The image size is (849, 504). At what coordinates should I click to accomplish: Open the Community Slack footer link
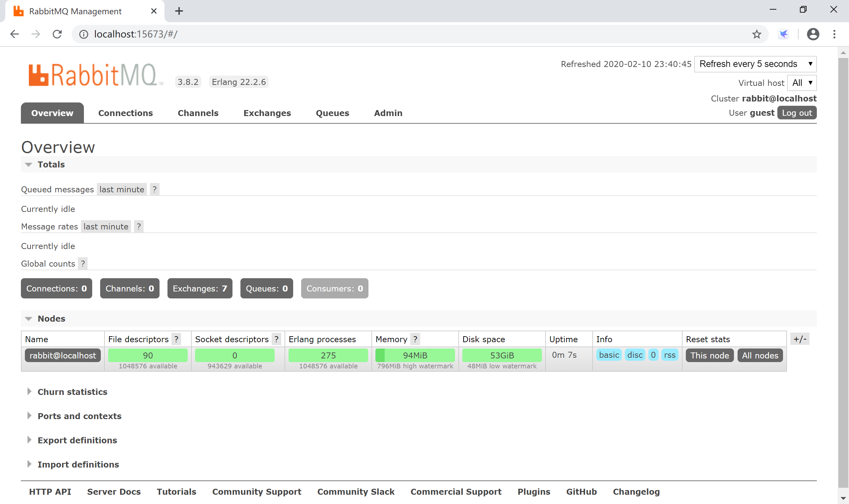click(356, 492)
